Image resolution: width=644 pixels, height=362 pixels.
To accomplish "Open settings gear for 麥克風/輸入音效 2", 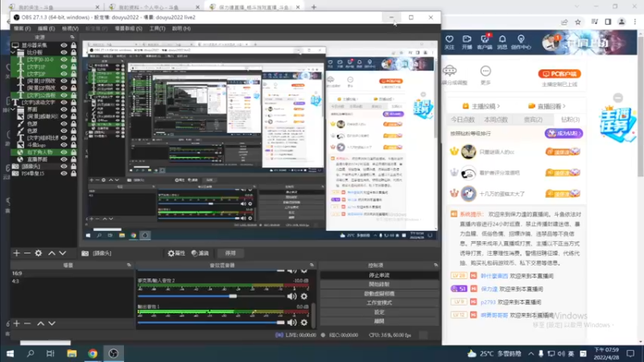I will pyautogui.click(x=304, y=296).
